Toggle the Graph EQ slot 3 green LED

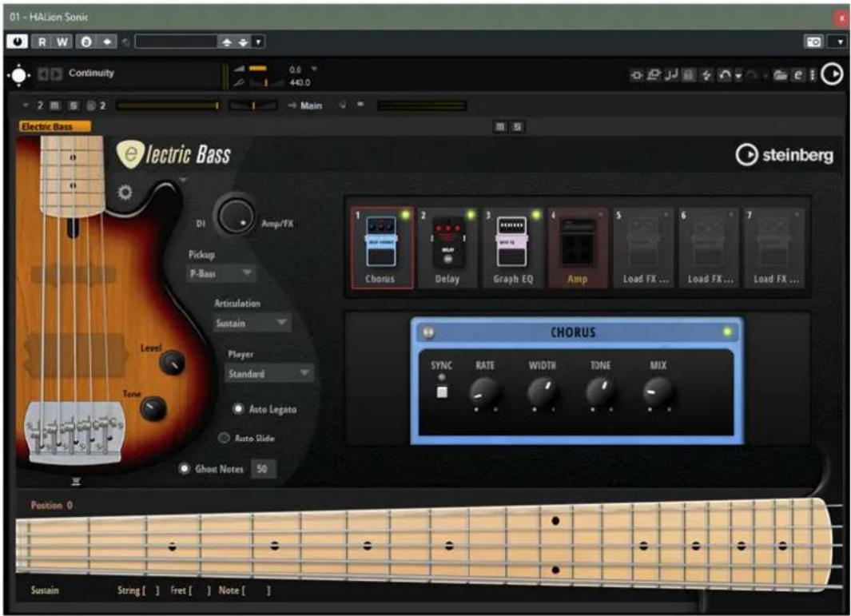[x=536, y=215]
